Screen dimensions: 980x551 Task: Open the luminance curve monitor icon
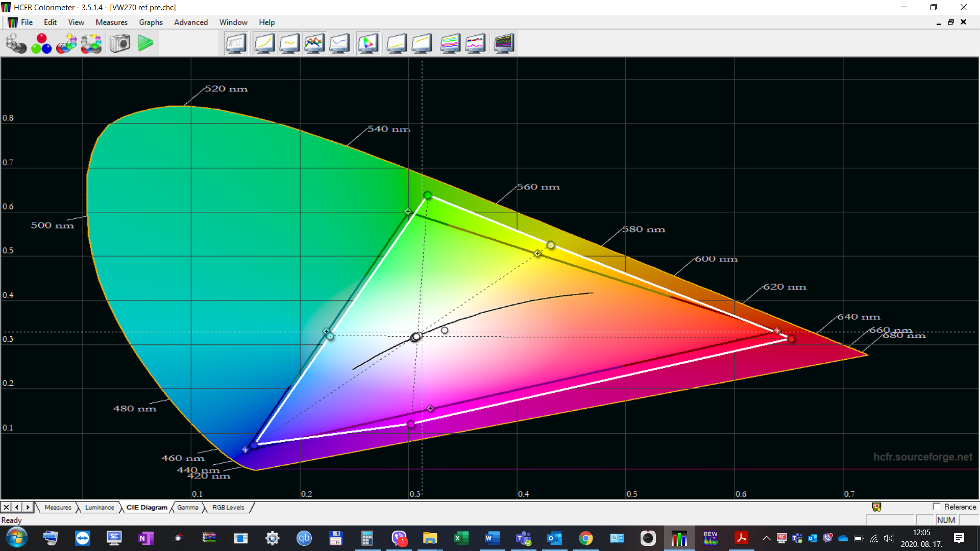click(x=264, y=43)
